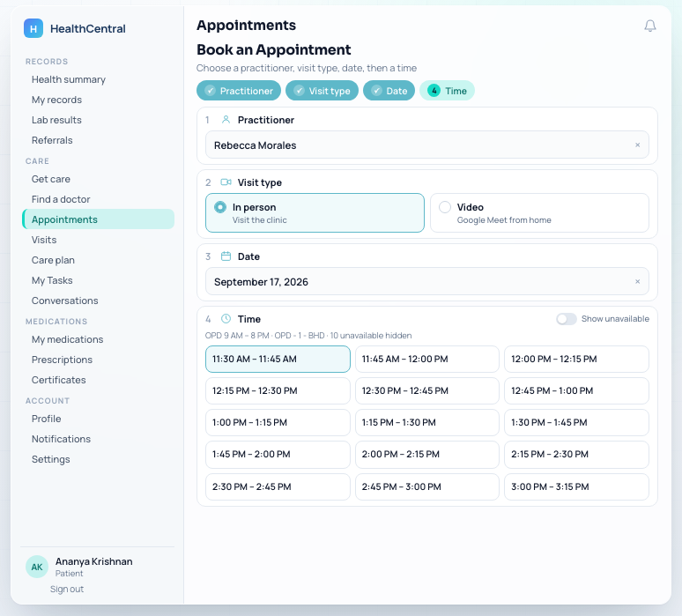Select 1:30 PM – 1:45 PM slot
Viewport: 682px width, 616px height.
pyautogui.click(x=576, y=422)
